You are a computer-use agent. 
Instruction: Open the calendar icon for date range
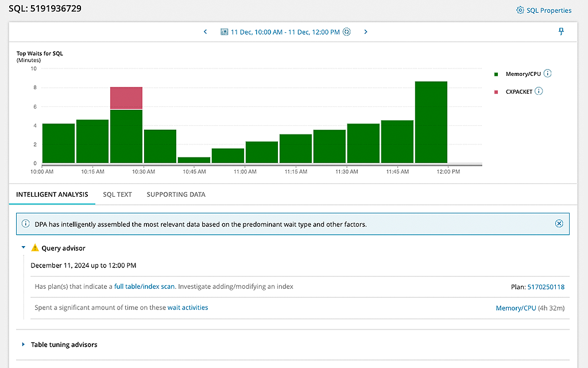click(x=225, y=32)
